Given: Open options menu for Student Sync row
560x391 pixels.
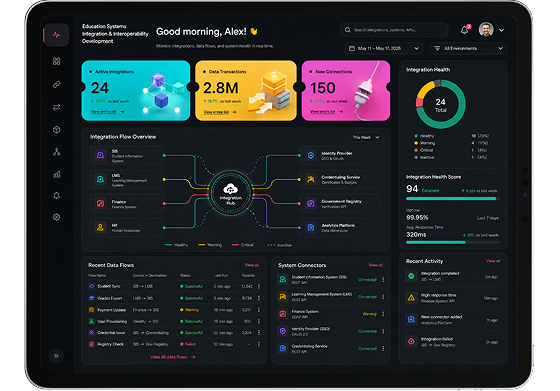Looking at the screenshot, I should pos(259,286).
